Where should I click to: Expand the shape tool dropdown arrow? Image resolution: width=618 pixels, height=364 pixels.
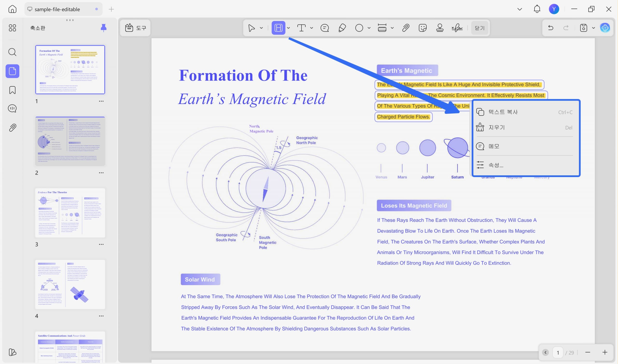point(369,28)
